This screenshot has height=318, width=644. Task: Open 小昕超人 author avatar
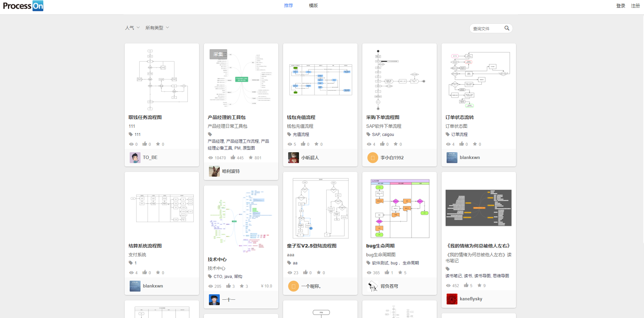pos(294,158)
